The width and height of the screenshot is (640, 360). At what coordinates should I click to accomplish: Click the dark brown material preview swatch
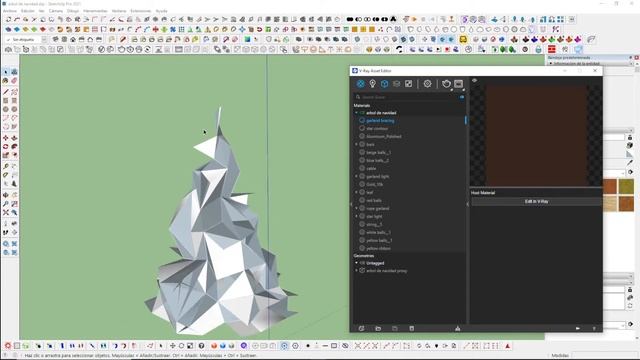coord(536,135)
